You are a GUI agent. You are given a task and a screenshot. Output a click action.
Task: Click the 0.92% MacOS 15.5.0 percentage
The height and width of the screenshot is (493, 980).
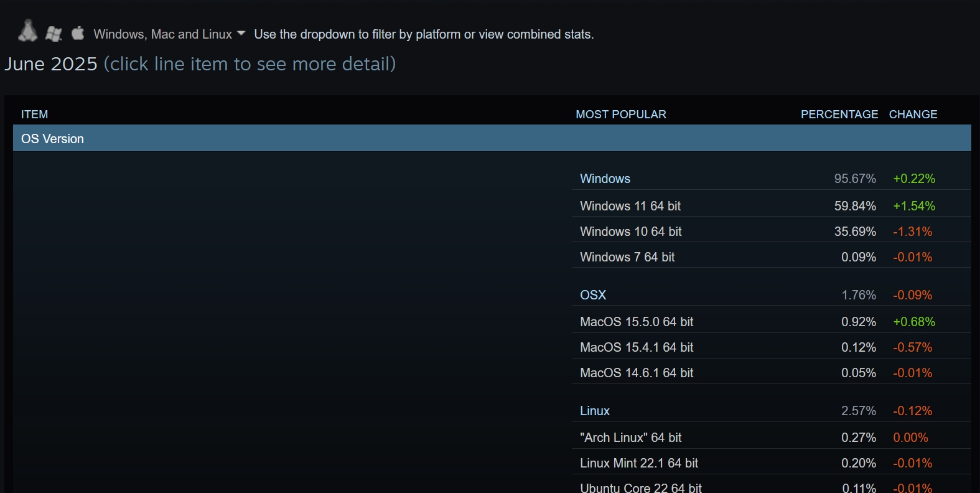click(859, 321)
